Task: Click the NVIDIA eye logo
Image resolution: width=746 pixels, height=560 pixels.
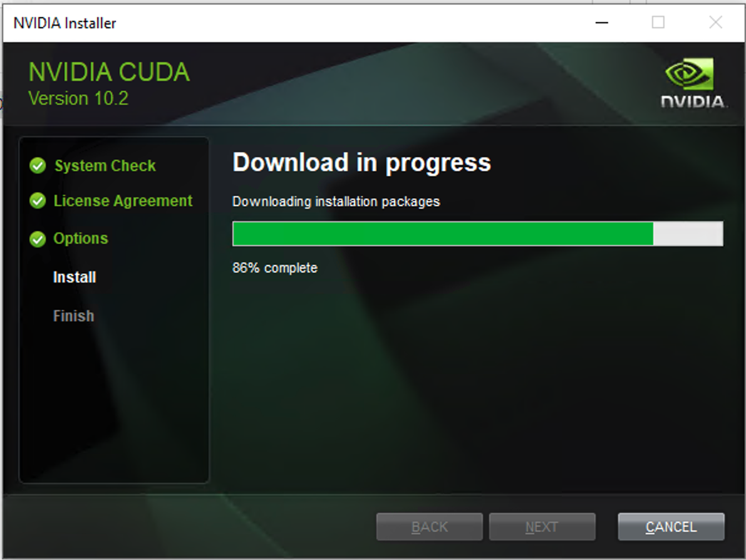Action: point(690,74)
